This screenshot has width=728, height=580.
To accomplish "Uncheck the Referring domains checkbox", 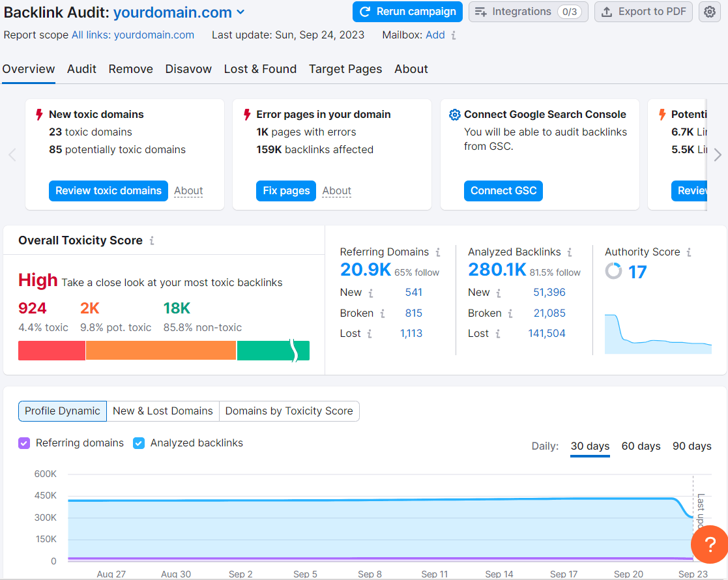I will pos(24,443).
